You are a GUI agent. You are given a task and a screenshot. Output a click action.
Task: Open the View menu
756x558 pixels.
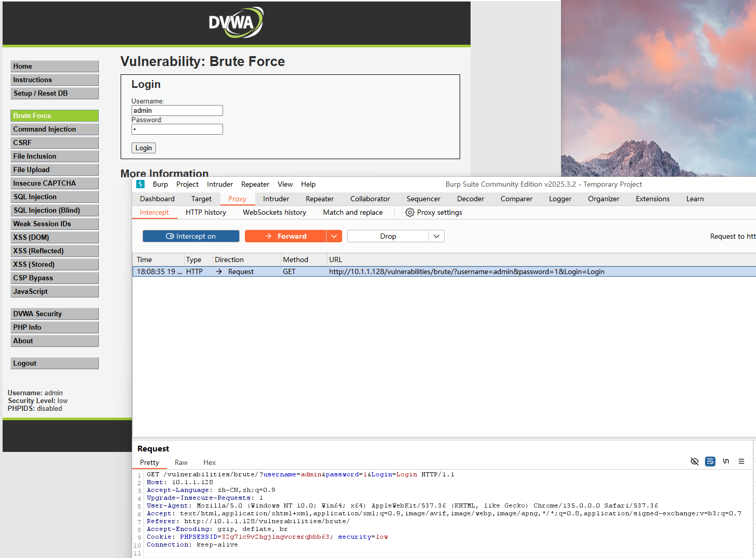pyautogui.click(x=285, y=184)
